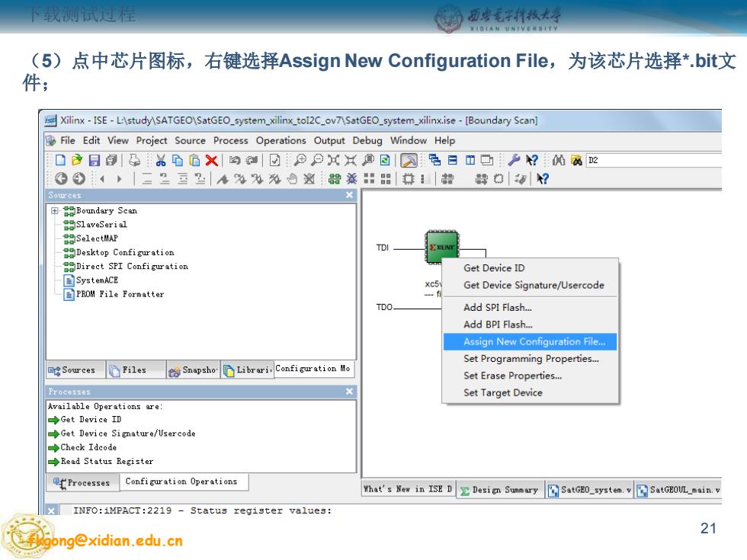Run Read Status Register operation
This screenshot has width=747, height=560.
[x=101, y=461]
